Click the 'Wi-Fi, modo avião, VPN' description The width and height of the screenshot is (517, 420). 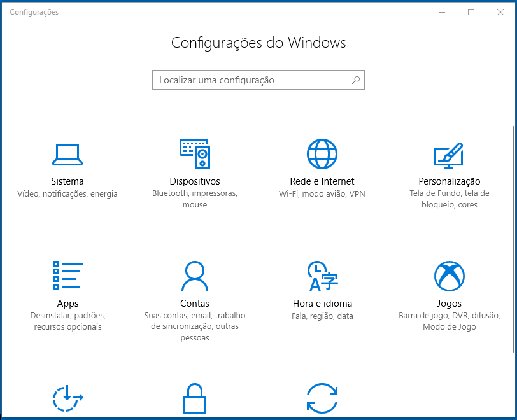point(322,194)
